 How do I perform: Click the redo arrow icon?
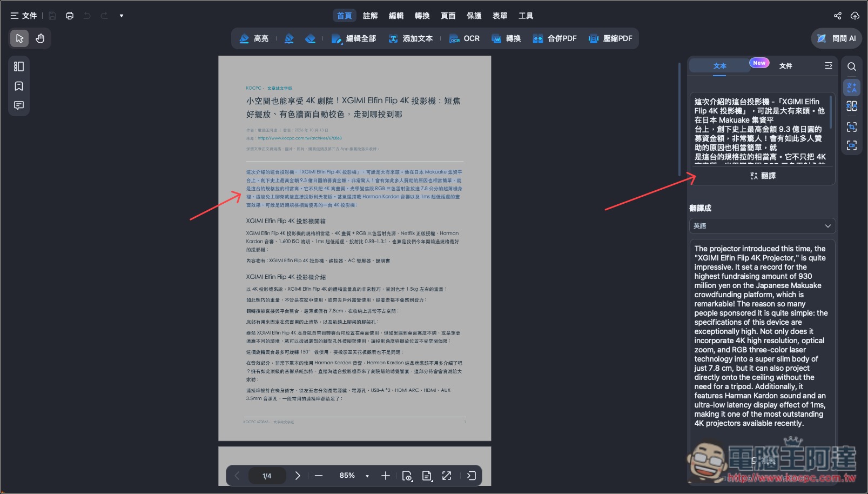tap(104, 16)
